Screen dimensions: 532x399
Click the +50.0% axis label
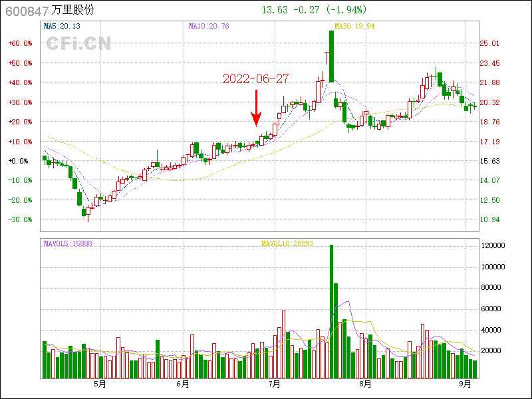click(x=21, y=63)
